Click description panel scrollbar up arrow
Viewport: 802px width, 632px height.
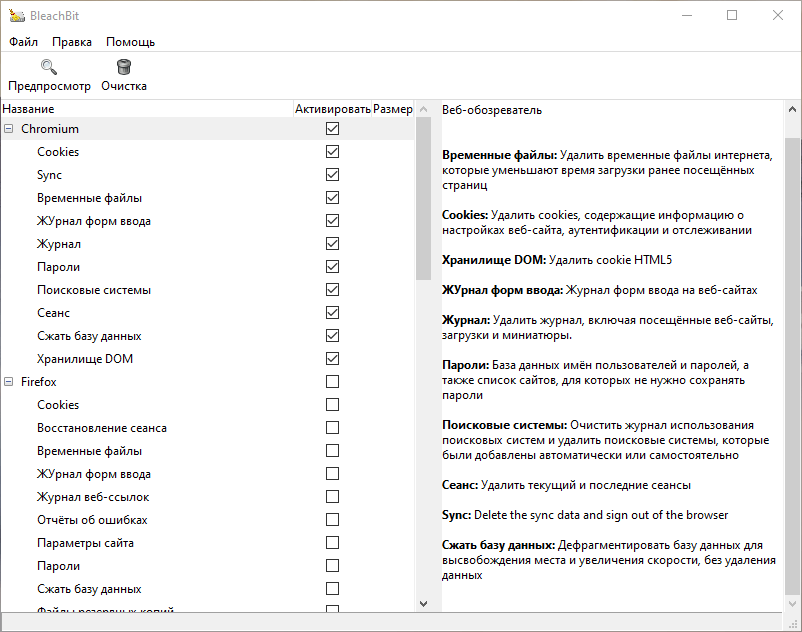pos(792,109)
